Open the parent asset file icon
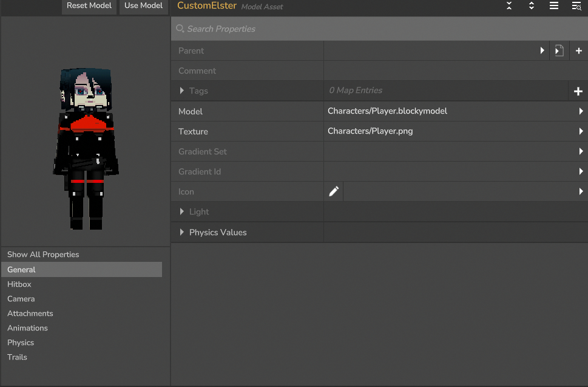 [x=559, y=51]
